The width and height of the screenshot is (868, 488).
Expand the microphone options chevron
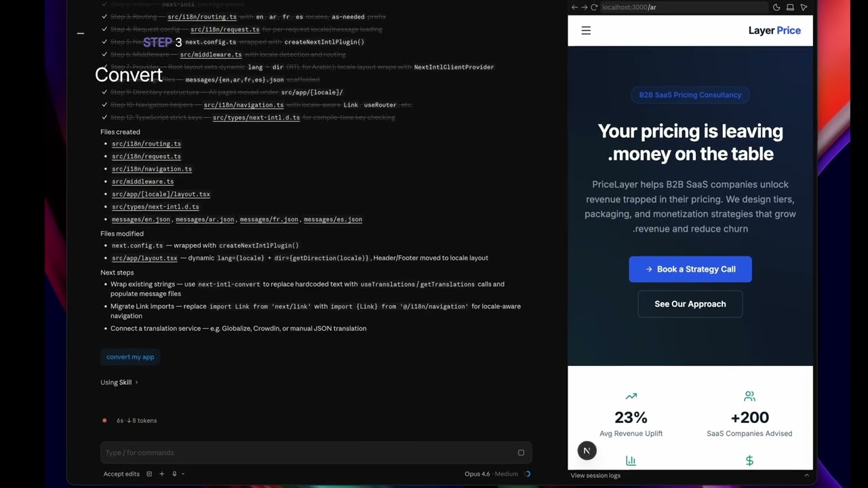point(183,474)
